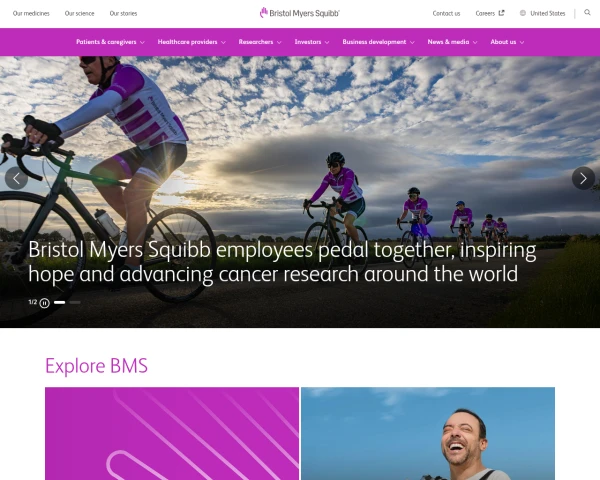600x480 pixels.
Task: Click the Careers external link icon
Action: (x=501, y=13)
